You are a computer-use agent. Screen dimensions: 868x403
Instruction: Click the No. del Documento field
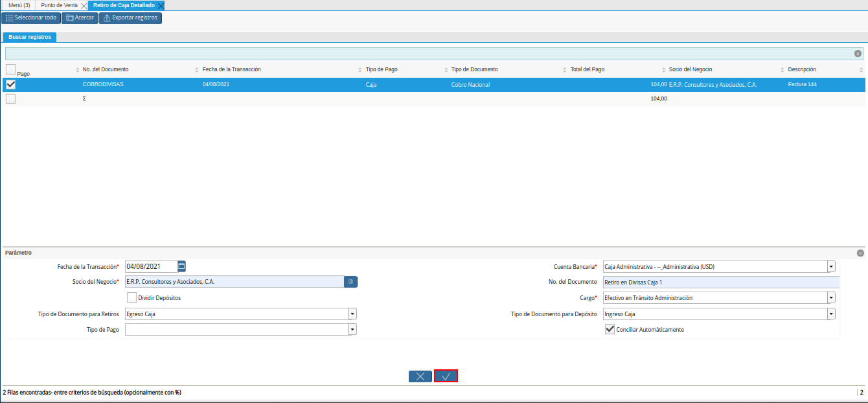click(721, 282)
